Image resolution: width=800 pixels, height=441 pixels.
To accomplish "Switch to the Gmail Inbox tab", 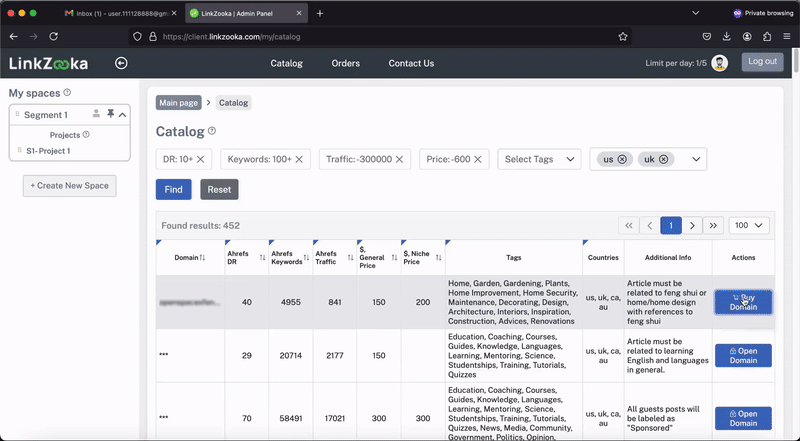I will click(117, 13).
